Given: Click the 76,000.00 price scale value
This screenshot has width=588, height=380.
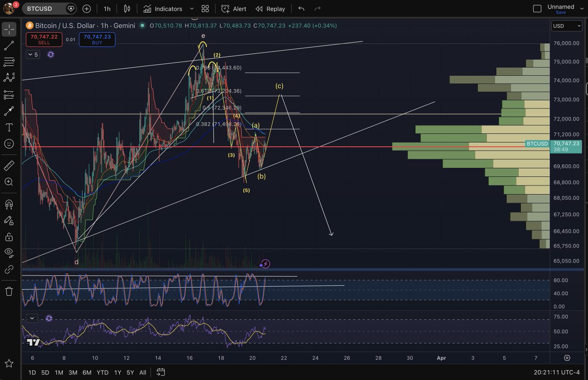Looking at the screenshot, I should tap(567, 43).
